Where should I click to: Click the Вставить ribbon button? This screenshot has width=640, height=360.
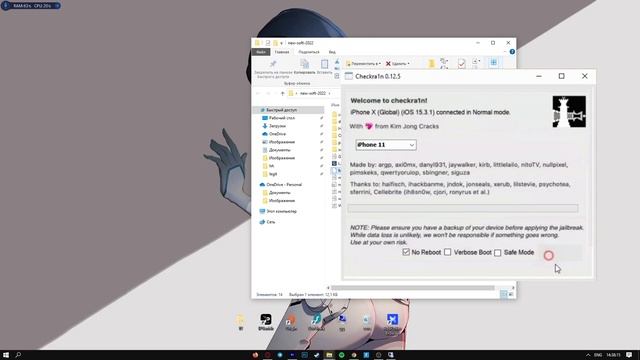tap(324, 67)
